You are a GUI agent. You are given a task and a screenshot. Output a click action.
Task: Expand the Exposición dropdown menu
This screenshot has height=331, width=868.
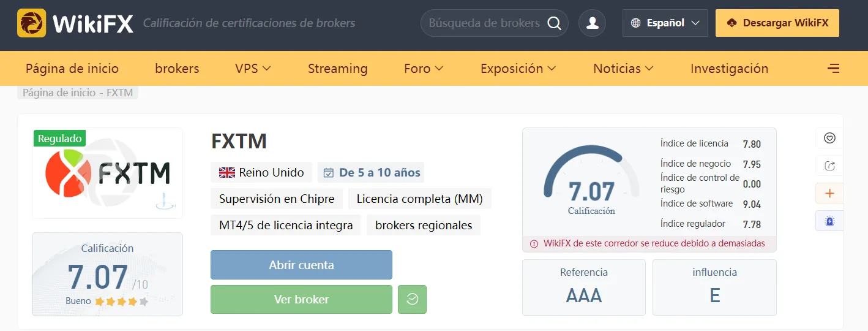click(x=518, y=68)
